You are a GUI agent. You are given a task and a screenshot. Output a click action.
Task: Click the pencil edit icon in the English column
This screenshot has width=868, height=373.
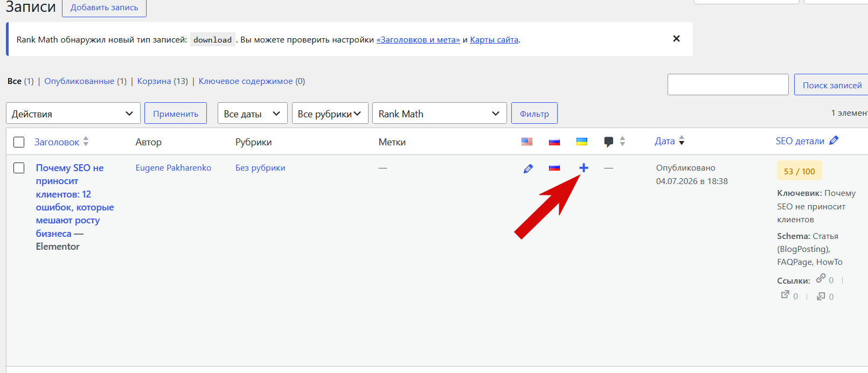coord(528,168)
